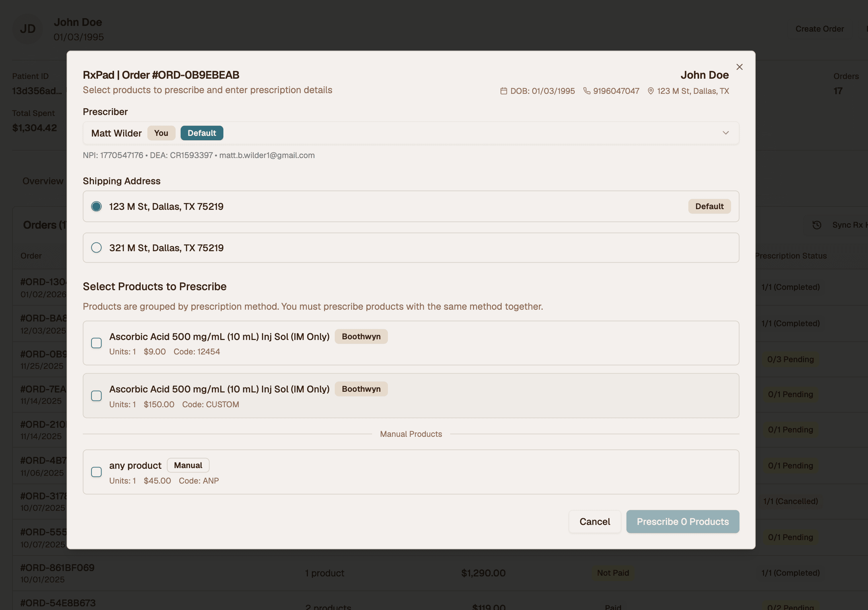Click the phone icon beside 9196047047

(x=586, y=91)
